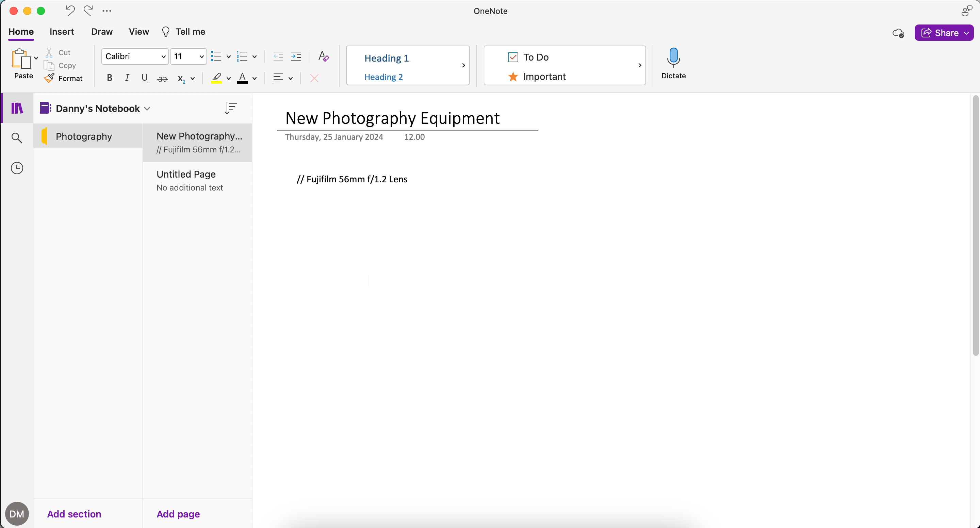Click the Add page button
980x528 pixels.
(x=178, y=514)
